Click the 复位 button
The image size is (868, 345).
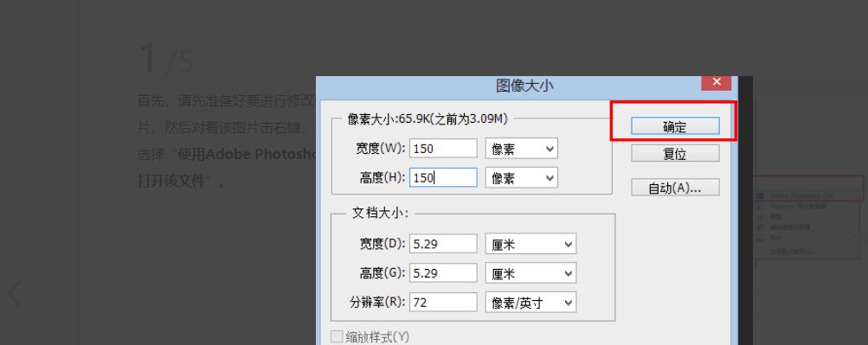675,153
